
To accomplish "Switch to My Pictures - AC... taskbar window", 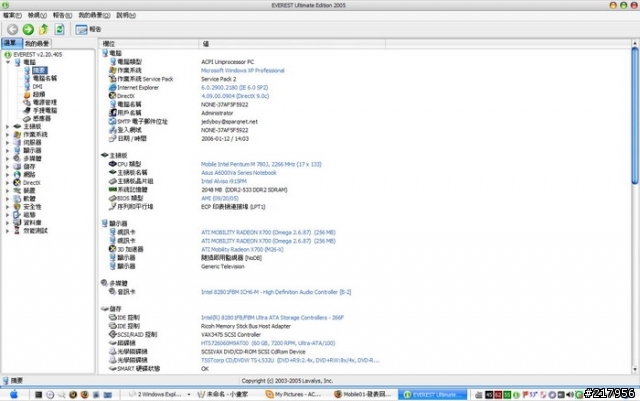I will point(294,394).
